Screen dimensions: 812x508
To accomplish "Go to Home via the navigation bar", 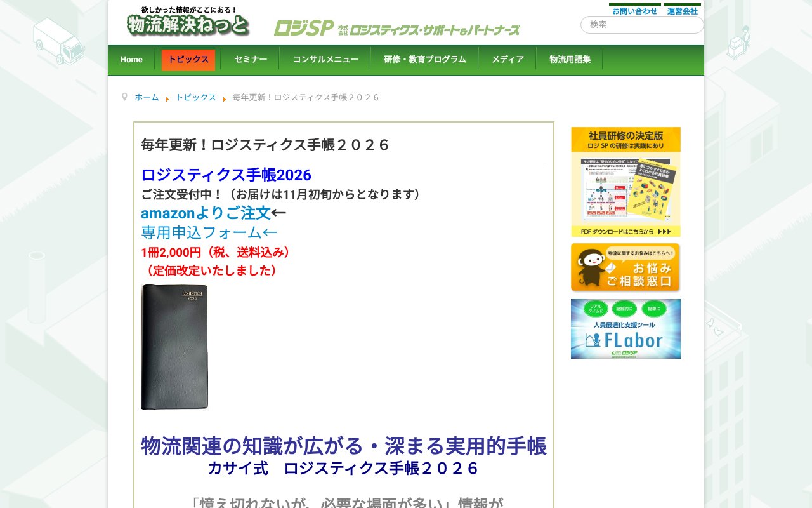I will (x=131, y=59).
